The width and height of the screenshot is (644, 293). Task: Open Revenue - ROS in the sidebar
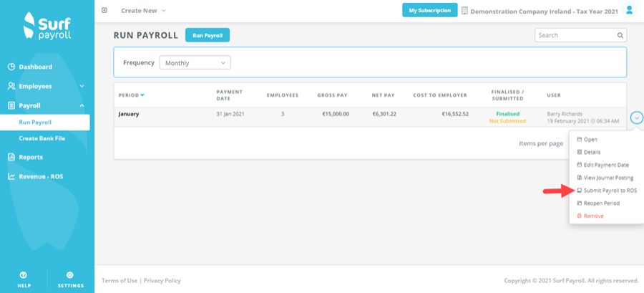coord(41,177)
